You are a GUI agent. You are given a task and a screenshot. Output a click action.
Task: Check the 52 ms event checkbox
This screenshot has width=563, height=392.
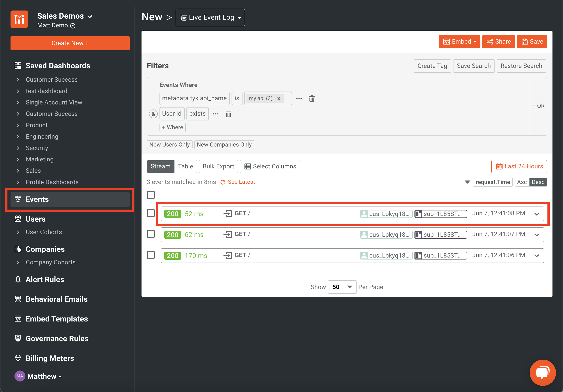coord(150,213)
